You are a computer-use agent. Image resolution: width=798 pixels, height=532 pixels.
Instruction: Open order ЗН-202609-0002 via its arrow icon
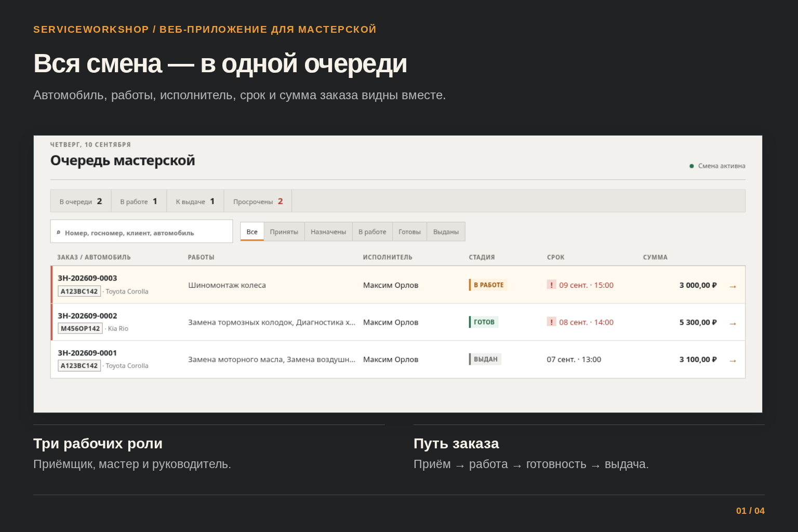[733, 324]
